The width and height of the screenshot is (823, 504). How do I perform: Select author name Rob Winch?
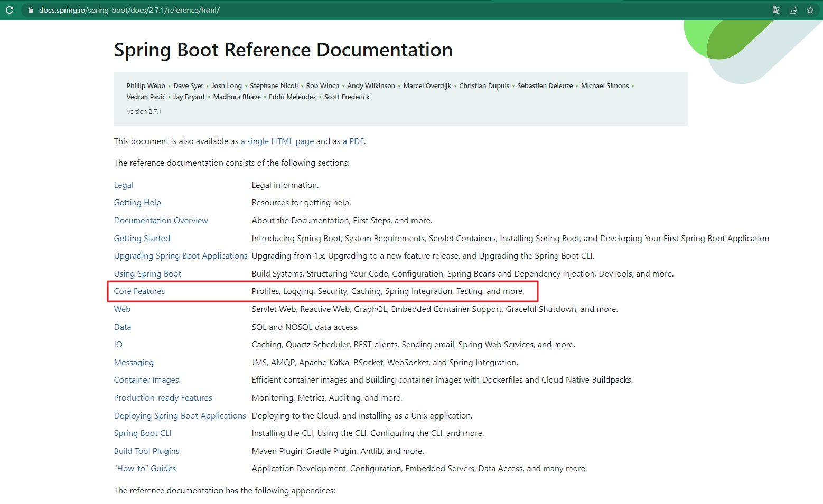[323, 86]
